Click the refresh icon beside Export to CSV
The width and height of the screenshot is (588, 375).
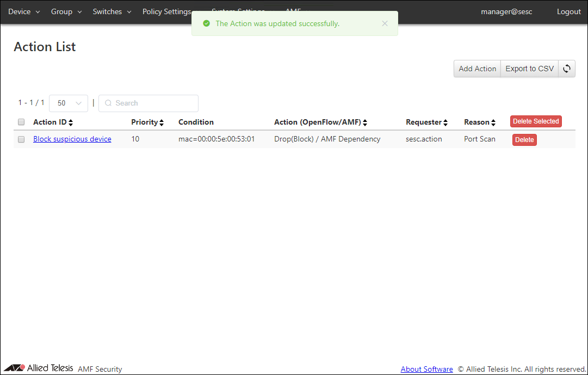pos(567,69)
